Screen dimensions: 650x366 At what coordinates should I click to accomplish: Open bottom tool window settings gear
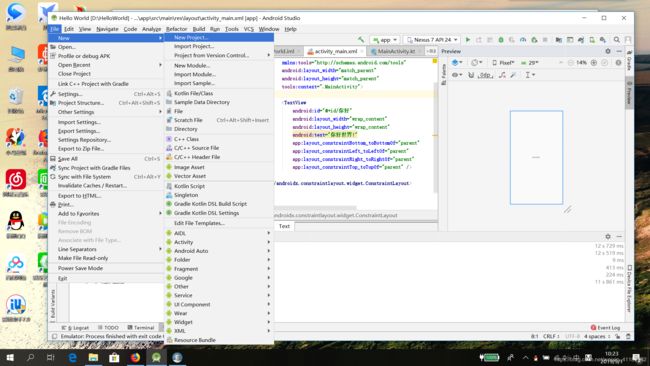pyautogui.click(x=608, y=236)
